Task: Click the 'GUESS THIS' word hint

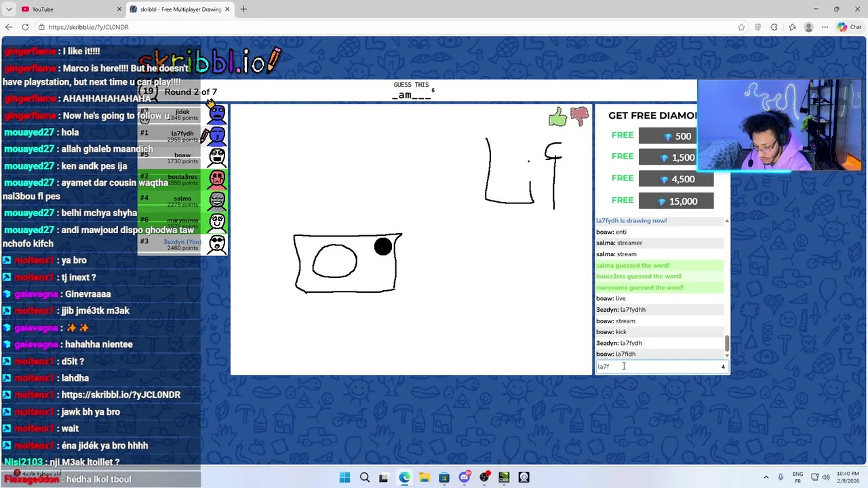Action: [x=411, y=85]
